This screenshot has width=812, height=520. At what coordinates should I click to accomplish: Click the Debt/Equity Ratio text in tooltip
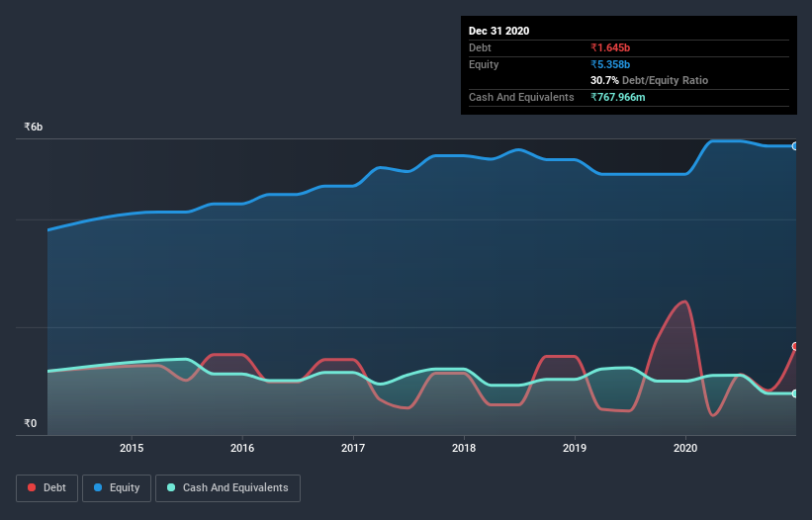click(665, 80)
